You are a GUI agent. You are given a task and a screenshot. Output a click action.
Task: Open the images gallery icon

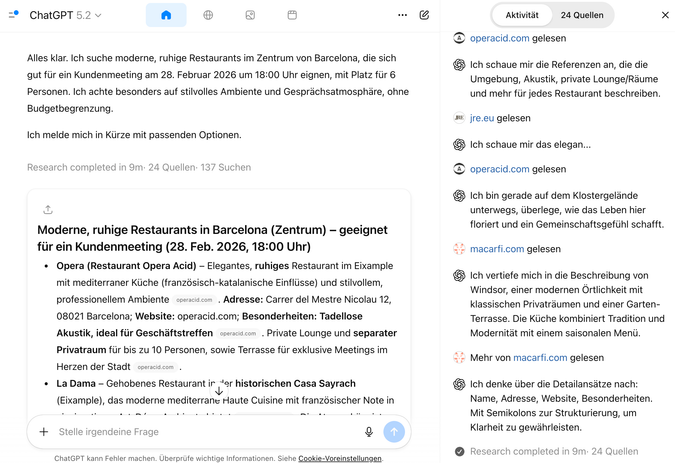click(250, 15)
